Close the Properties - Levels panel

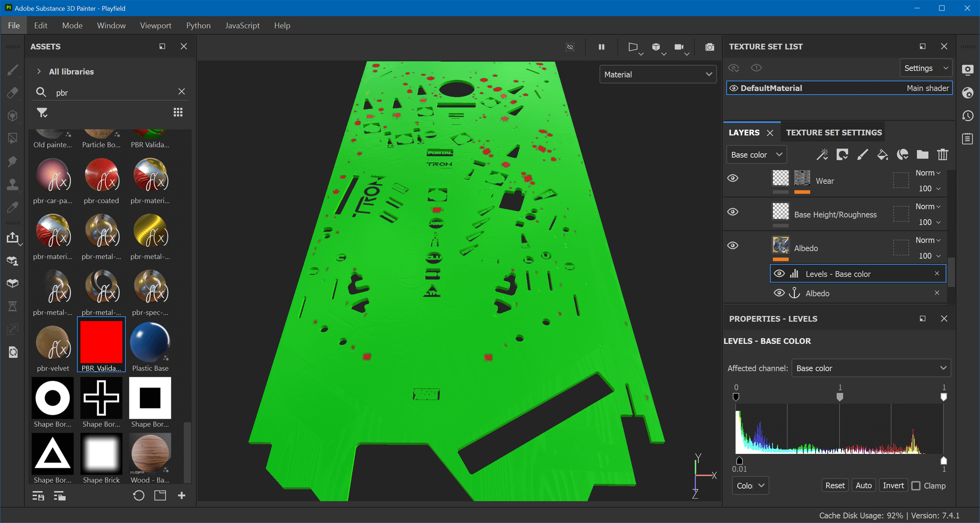pyautogui.click(x=944, y=318)
